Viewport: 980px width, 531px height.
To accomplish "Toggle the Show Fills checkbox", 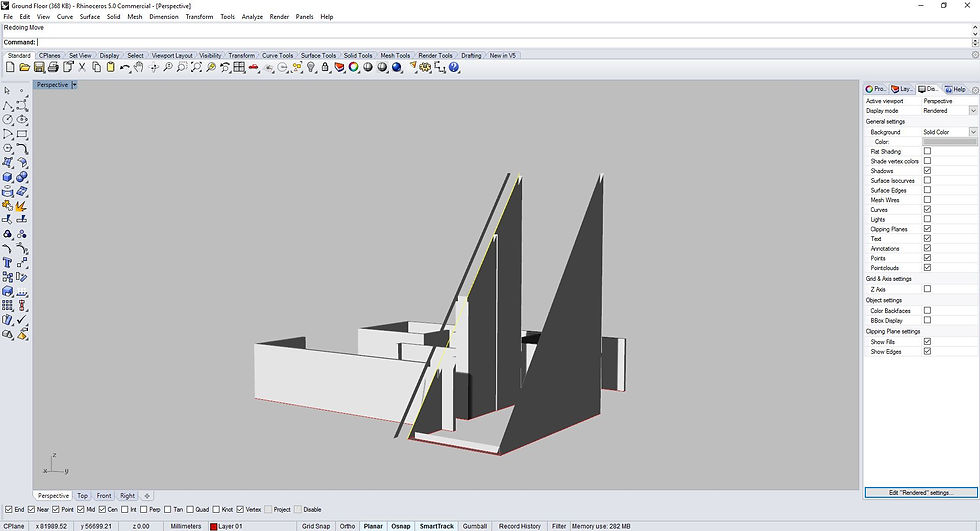I will [928, 342].
